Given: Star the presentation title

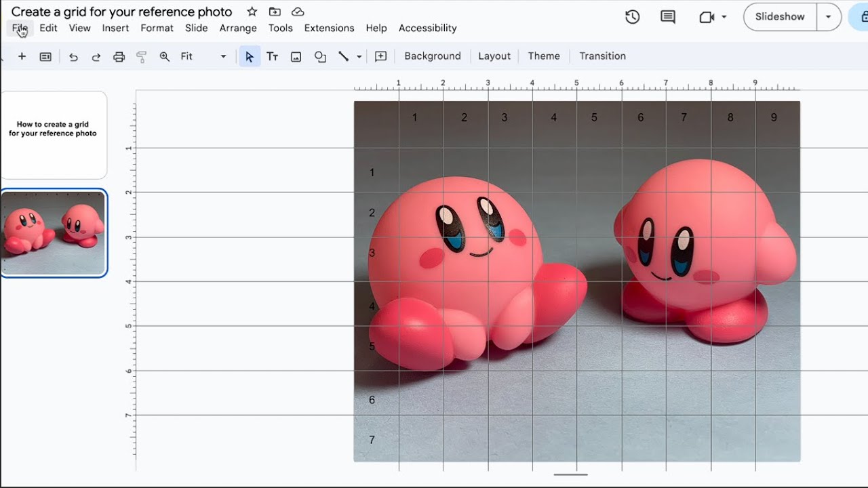Looking at the screenshot, I should [x=252, y=12].
